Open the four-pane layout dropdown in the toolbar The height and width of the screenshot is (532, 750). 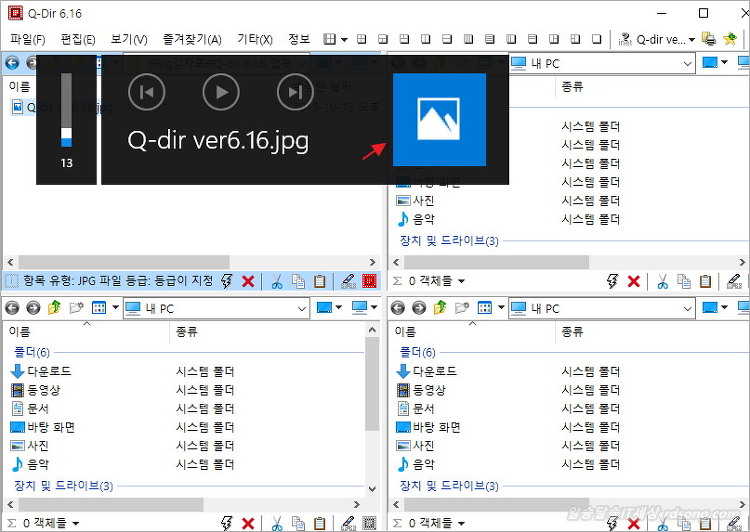pos(344,39)
